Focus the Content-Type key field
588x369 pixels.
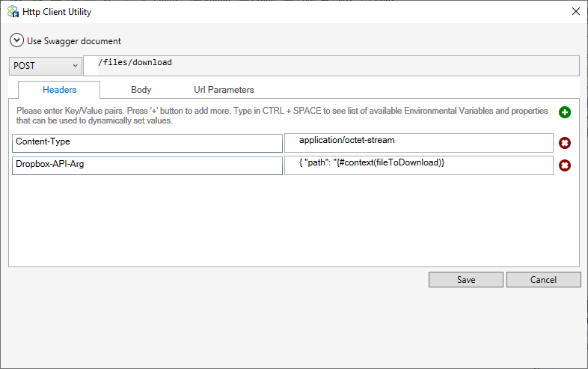(147, 144)
